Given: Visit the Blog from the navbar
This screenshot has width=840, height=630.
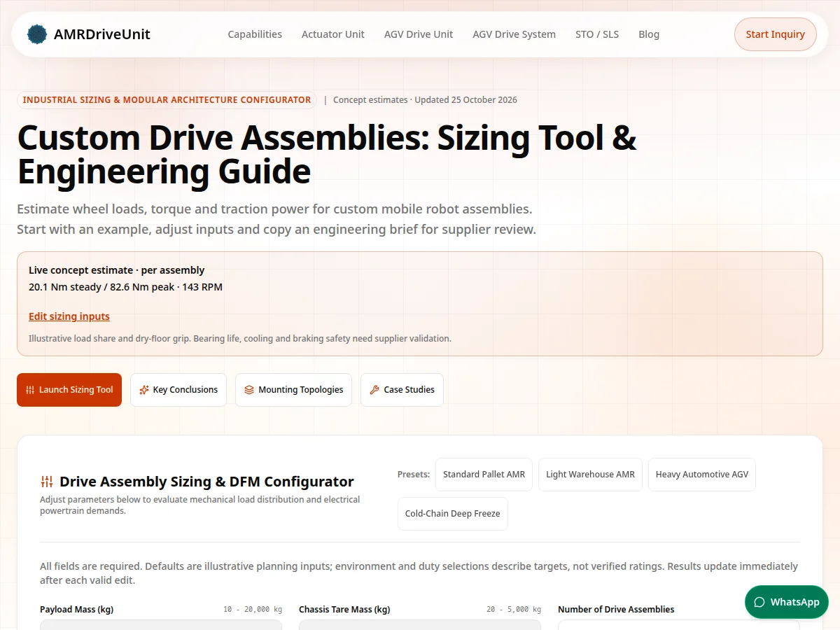Looking at the screenshot, I should pyautogui.click(x=649, y=34).
